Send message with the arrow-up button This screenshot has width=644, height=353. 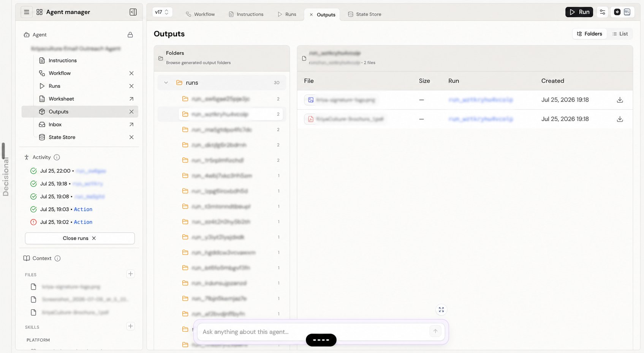click(x=435, y=331)
